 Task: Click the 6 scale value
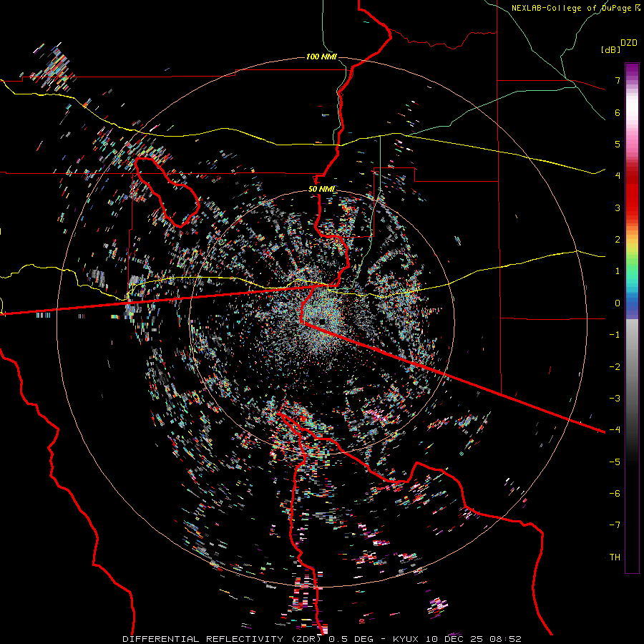tap(618, 112)
